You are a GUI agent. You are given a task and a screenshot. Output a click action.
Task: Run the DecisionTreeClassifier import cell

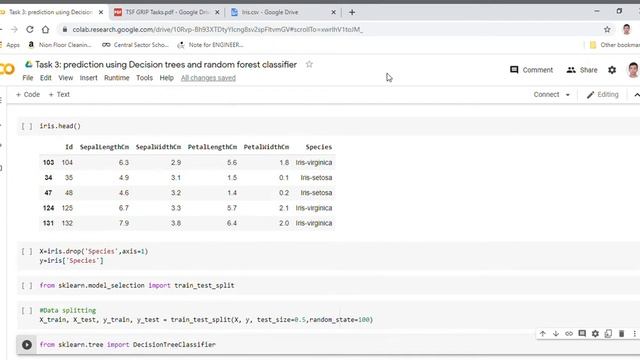coord(27,344)
